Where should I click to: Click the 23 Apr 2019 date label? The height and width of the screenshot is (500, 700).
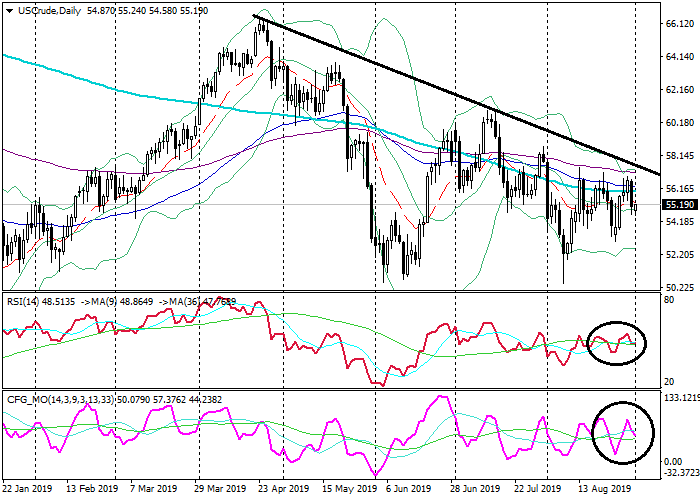coord(283,490)
